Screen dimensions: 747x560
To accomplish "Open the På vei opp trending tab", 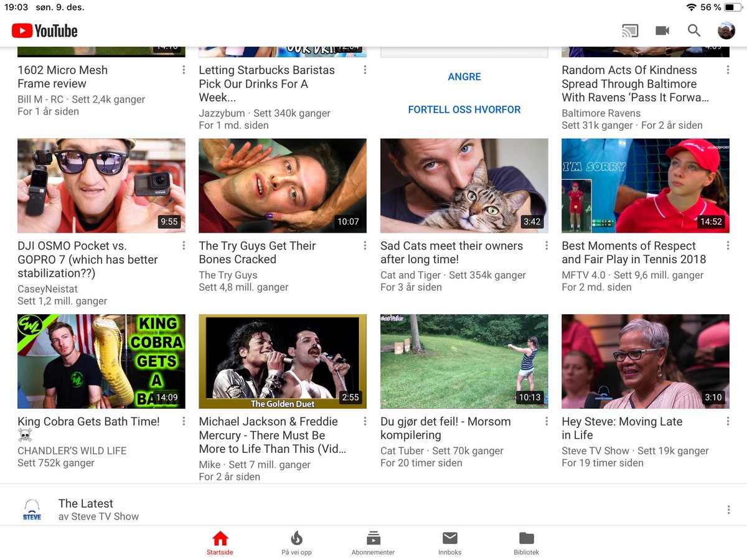I will [297, 543].
